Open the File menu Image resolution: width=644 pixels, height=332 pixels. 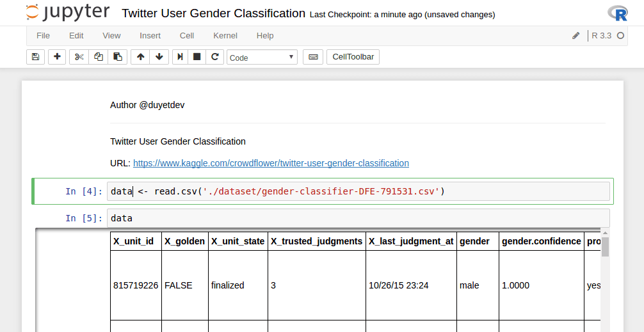click(43, 36)
